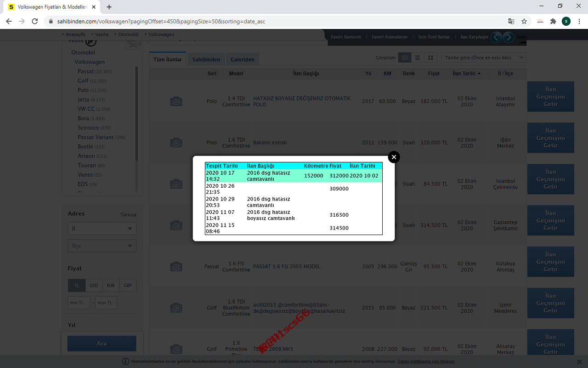
Task: Switch to Galeriden tab
Action: [243, 59]
